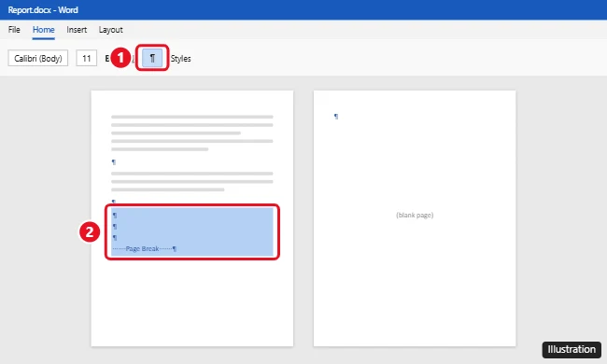Image resolution: width=607 pixels, height=364 pixels.
Task: Select the second page thumbnail labeled blank page
Action: (x=415, y=218)
